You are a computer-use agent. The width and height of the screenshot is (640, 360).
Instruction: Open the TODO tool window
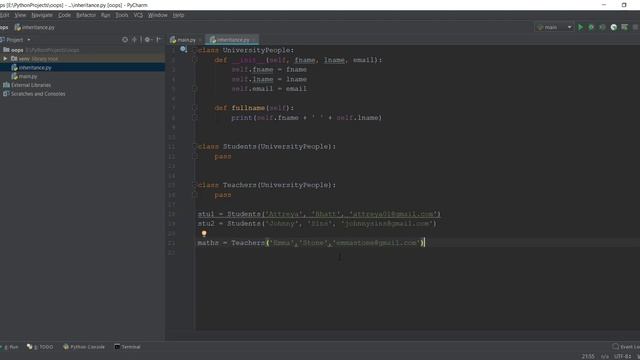click(40, 347)
